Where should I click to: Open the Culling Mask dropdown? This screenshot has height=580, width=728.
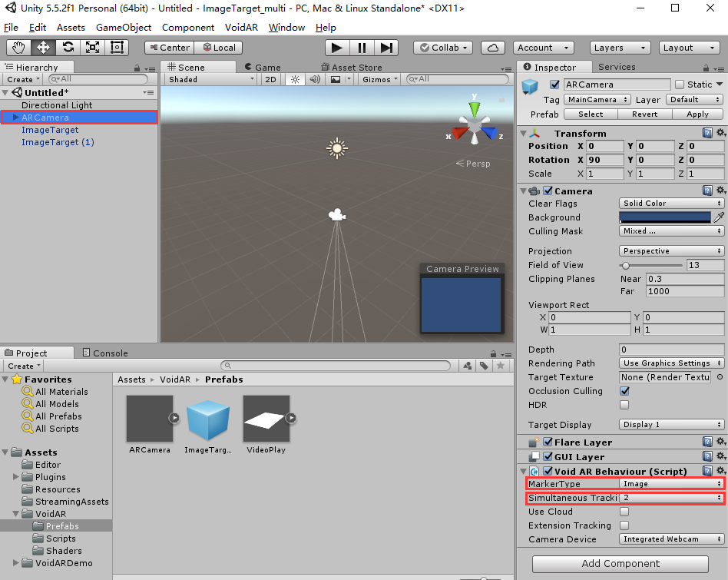[671, 231]
